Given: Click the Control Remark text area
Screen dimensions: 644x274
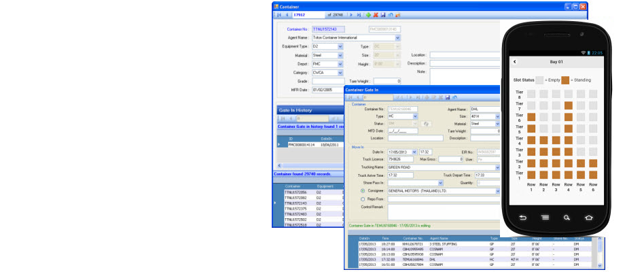Looking at the screenshot, I should pos(444,212).
